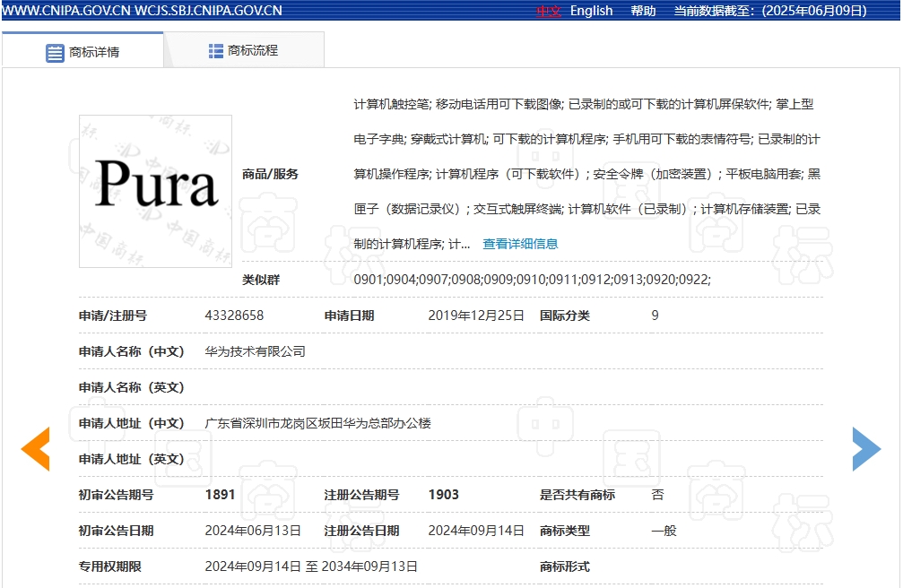
Task: Click the 申请人名称（中文） label
Action: pyautogui.click(x=131, y=351)
